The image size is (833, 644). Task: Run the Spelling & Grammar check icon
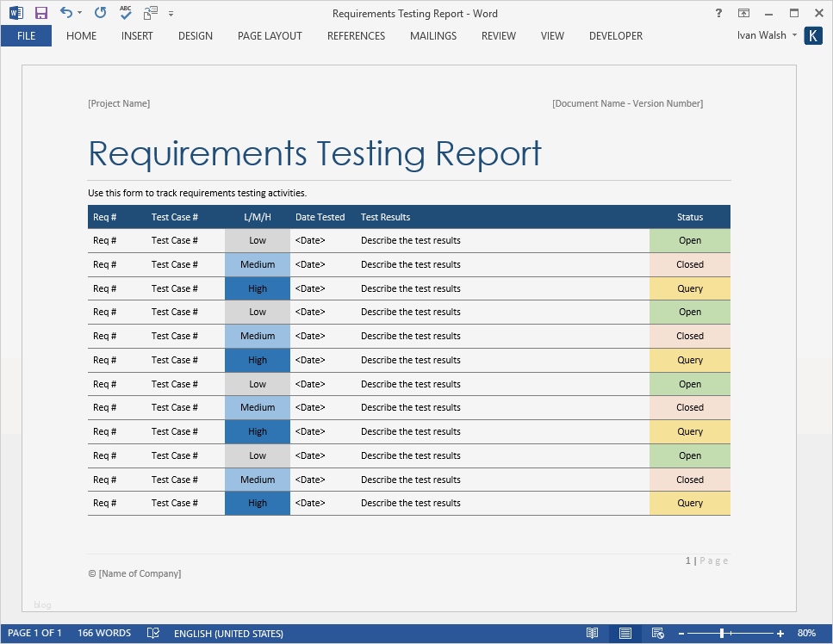(126, 13)
